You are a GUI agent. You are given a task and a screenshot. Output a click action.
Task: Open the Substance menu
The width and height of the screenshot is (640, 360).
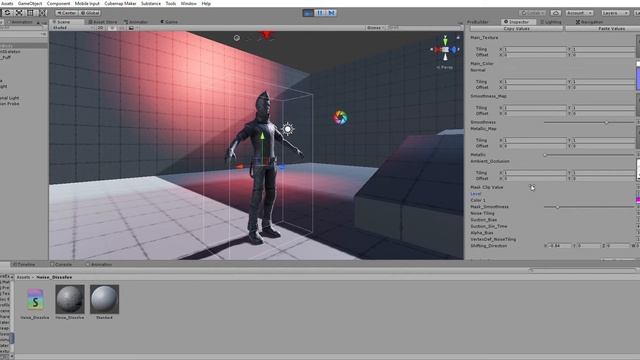click(151, 3)
